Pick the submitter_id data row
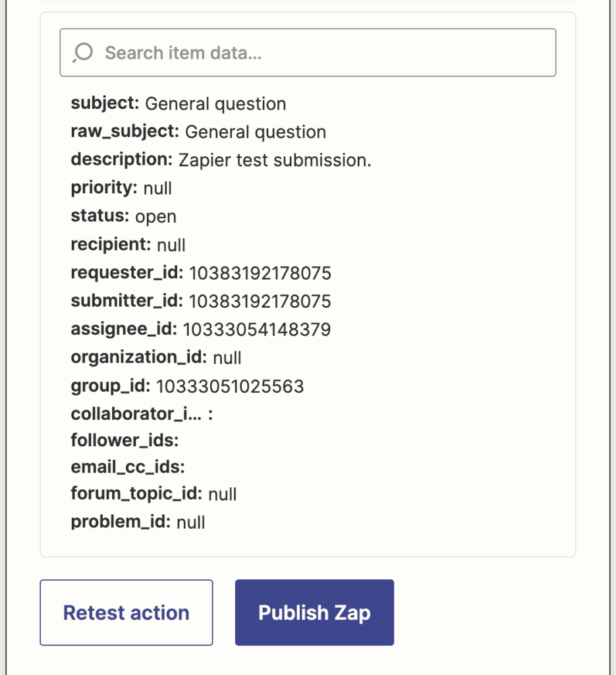The image size is (616, 675). click(201, 301)
